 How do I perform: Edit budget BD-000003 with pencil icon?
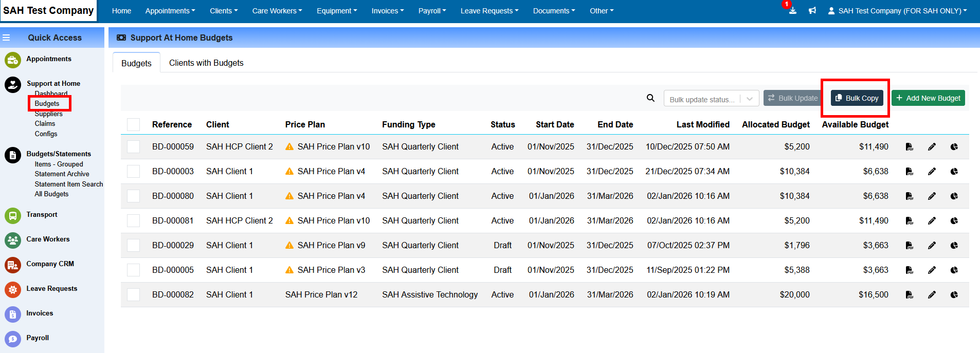932,172
